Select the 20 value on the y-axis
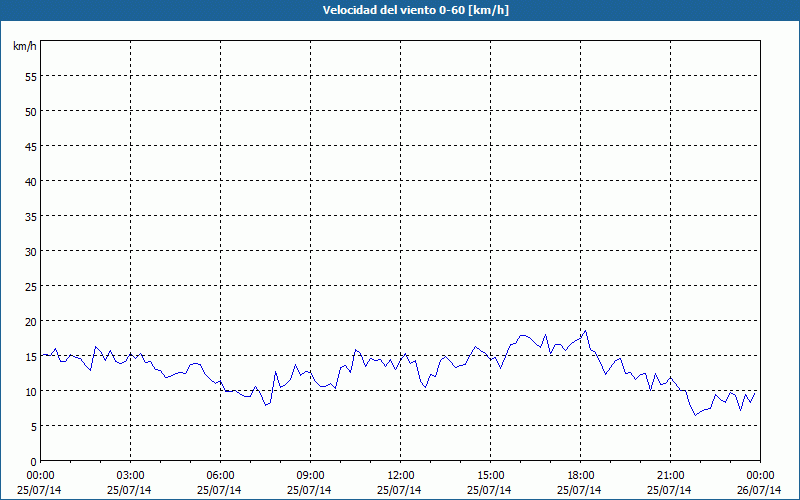Image resolution: width=800 pixels, height=500 pixels. click(31, 322)
